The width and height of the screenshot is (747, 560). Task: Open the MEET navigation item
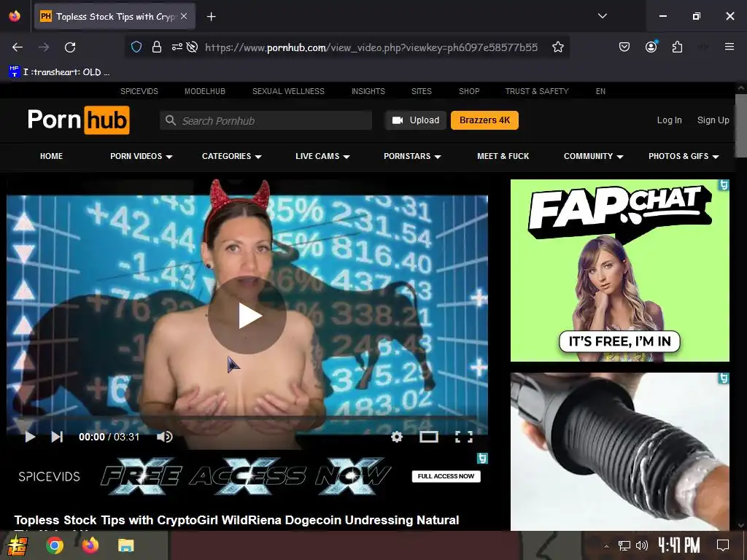click(503, 156)
